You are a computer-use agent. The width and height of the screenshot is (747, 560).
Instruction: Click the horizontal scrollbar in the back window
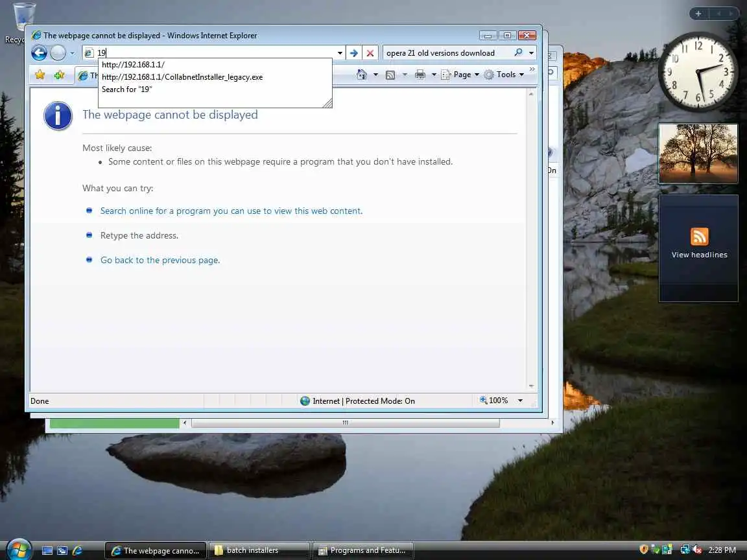click(x=346, y=423)
